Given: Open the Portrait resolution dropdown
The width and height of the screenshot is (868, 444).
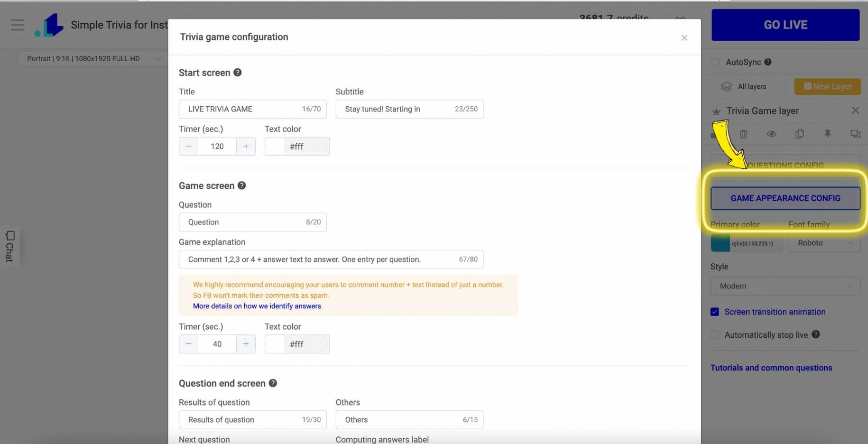Looking at the screenshot, I should coord(93,59).
